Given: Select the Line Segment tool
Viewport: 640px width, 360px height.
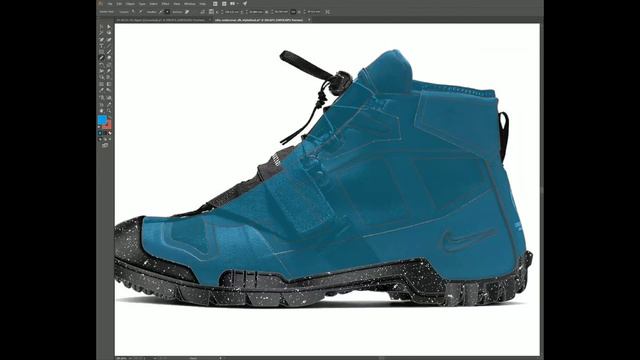Looking at the screenshot, I should tap(109, 45).
